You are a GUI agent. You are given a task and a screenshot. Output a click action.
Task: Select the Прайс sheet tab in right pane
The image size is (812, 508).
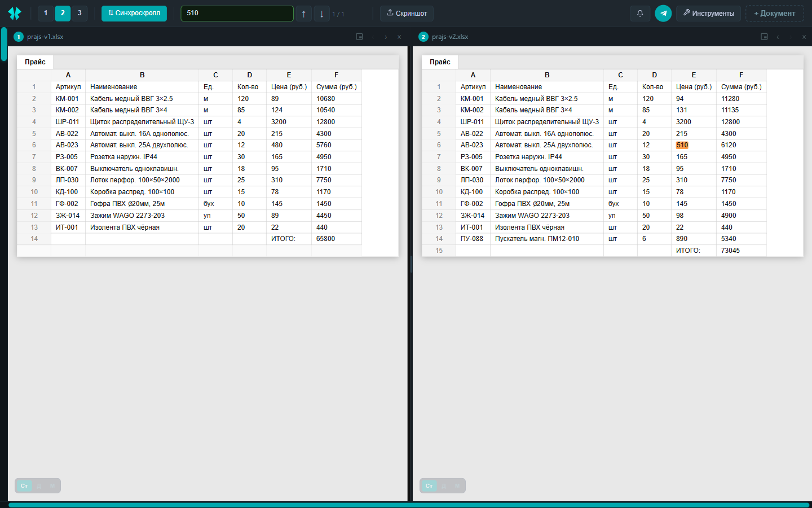pyautogui.click(x=440, y=62)
